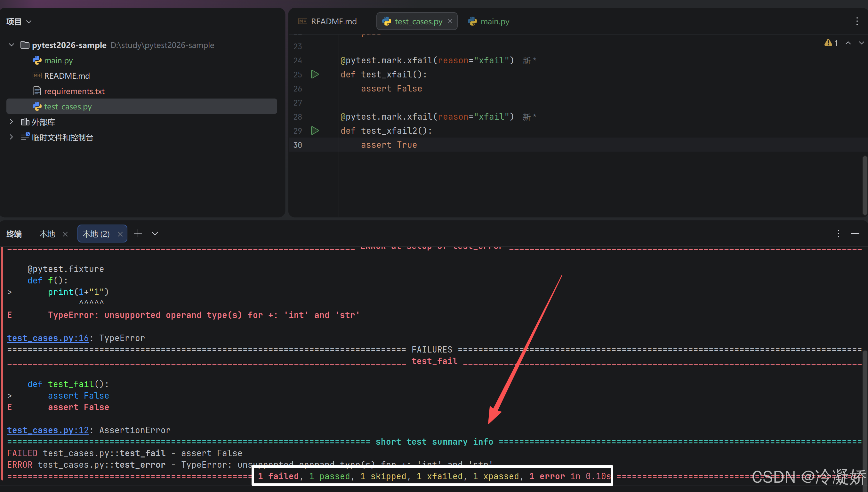Click the 'FAILED test_cases.py::test_fail' summary line
The width and height of the screenshot is (868, 492).
(x=125, y=454)
